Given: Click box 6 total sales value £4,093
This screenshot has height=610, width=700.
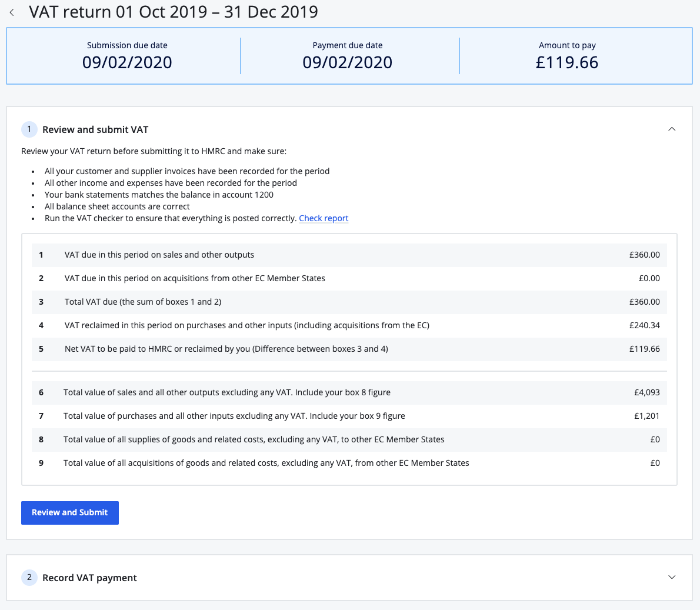Looking at the screenshot, I should (x=650, y=392).
